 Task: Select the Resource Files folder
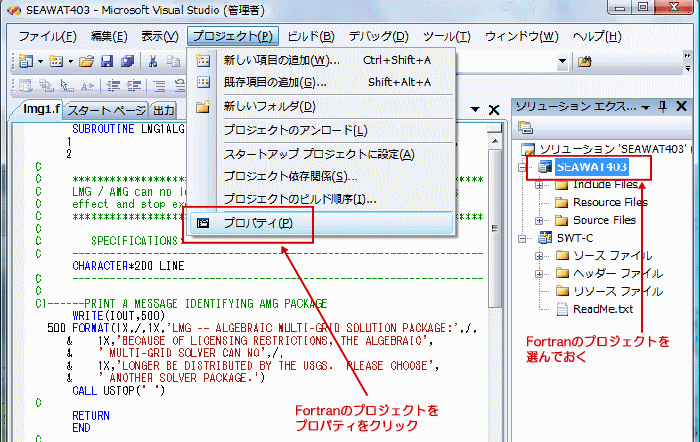coord(610,203)
